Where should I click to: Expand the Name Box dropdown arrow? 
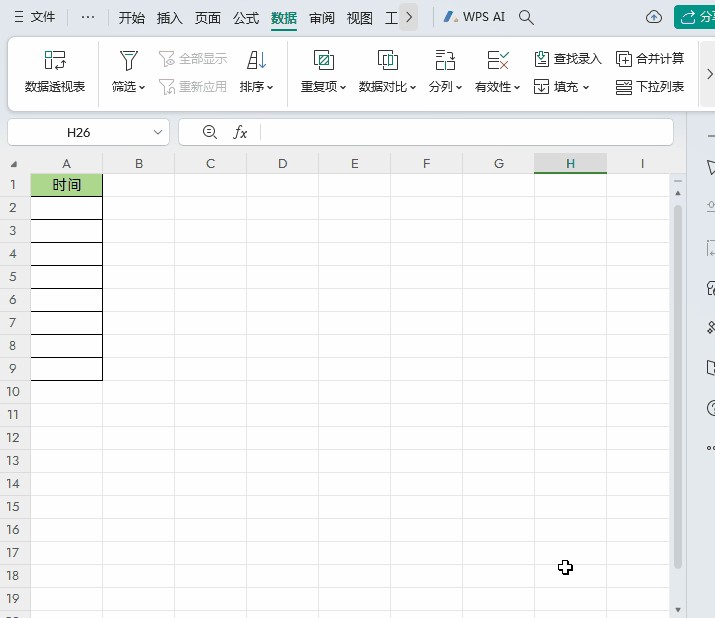pyautogui.click(x=159, y=132)
